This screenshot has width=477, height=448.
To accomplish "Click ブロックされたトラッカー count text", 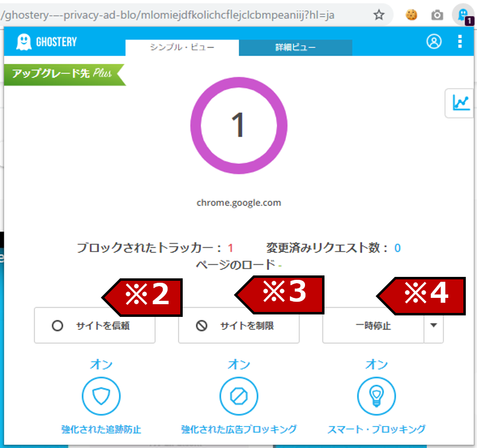I will (x=155, y=248).
